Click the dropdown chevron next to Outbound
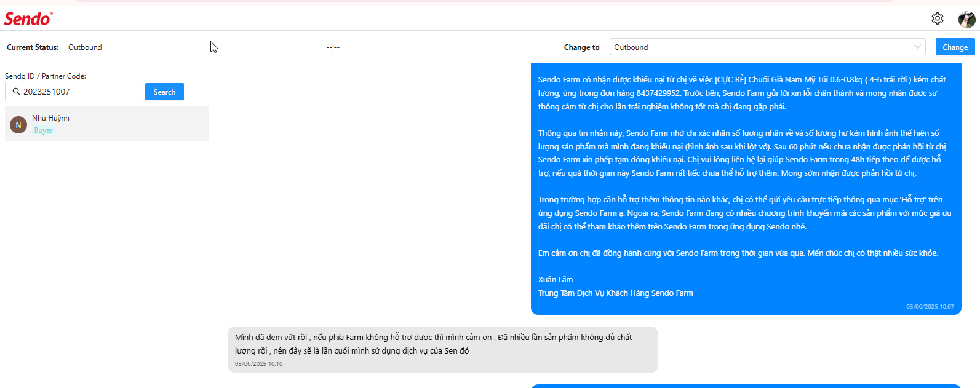 [x=917, y=47]
